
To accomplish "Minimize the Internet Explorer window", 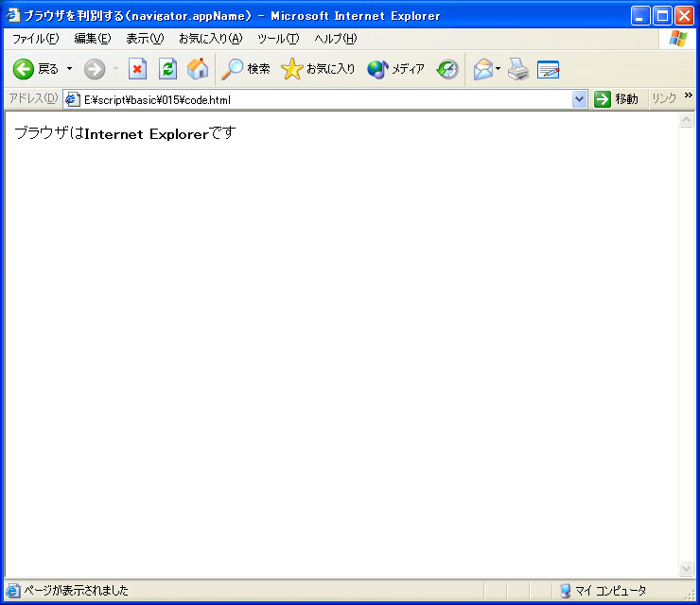I will 640,16.
